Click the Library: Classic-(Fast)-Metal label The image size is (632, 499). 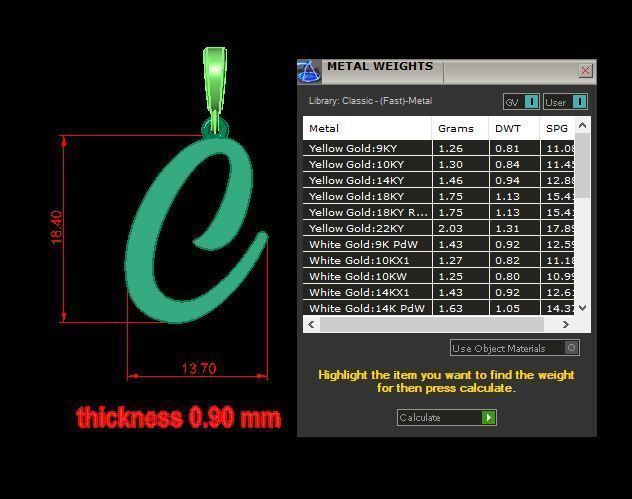(x=370, y=101)
